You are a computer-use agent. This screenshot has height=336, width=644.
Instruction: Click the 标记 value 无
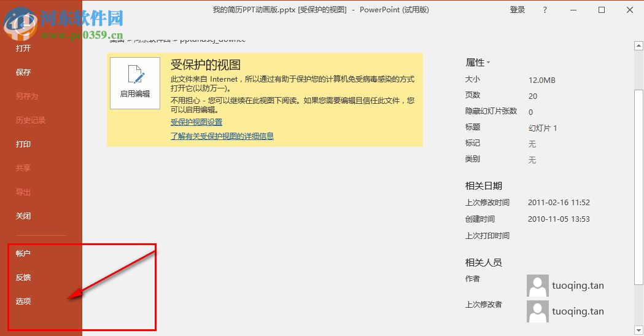(x=532, y=144)
